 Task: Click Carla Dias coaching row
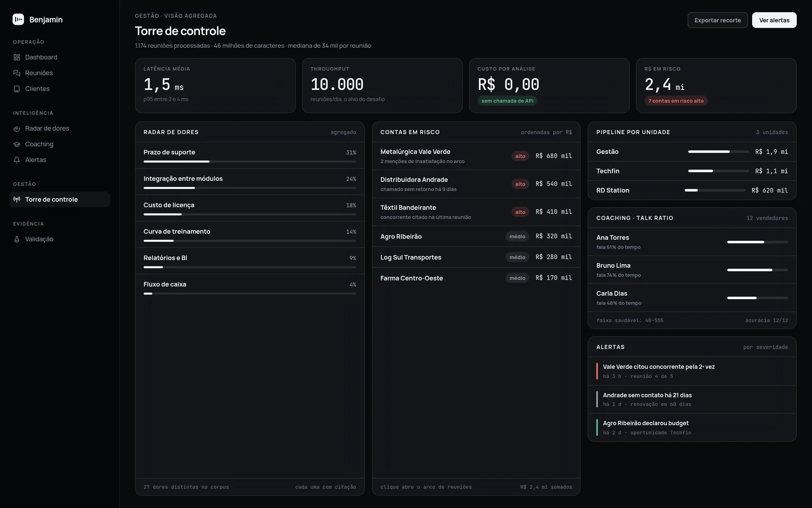click(692, 298)
